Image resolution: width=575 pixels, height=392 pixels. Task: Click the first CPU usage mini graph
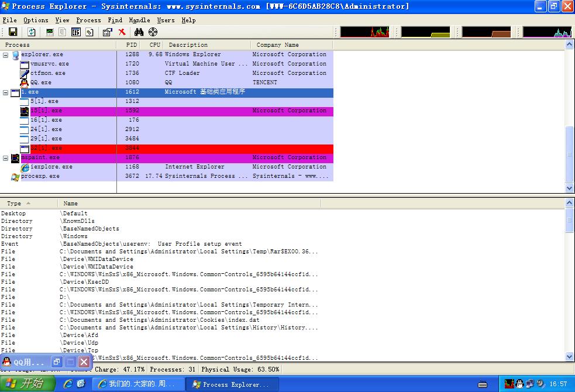click(x=364, y=32)
